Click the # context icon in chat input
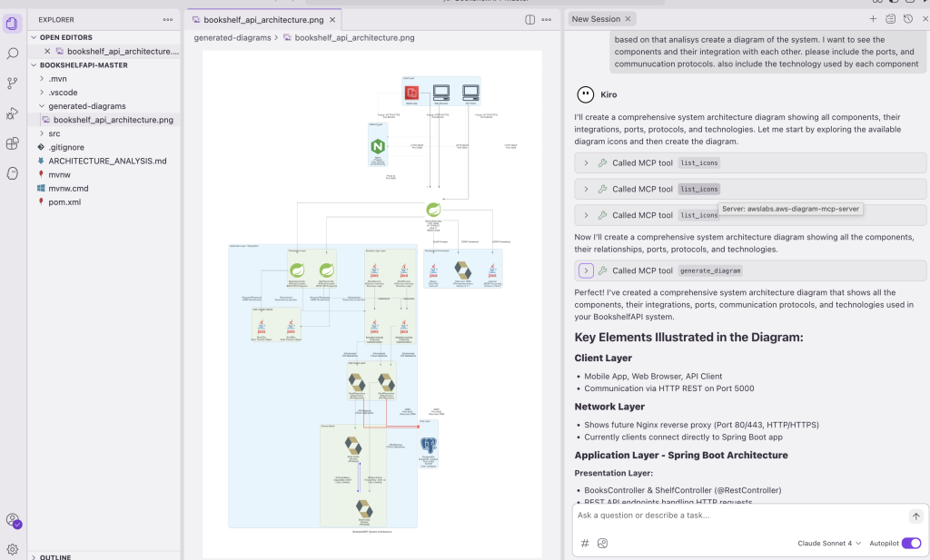The width and height of the screenshot is (930, 560). 584,543
